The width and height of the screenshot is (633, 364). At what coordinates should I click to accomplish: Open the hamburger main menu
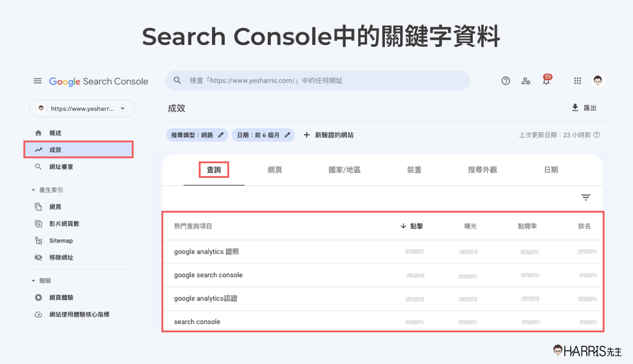(37, 81)
